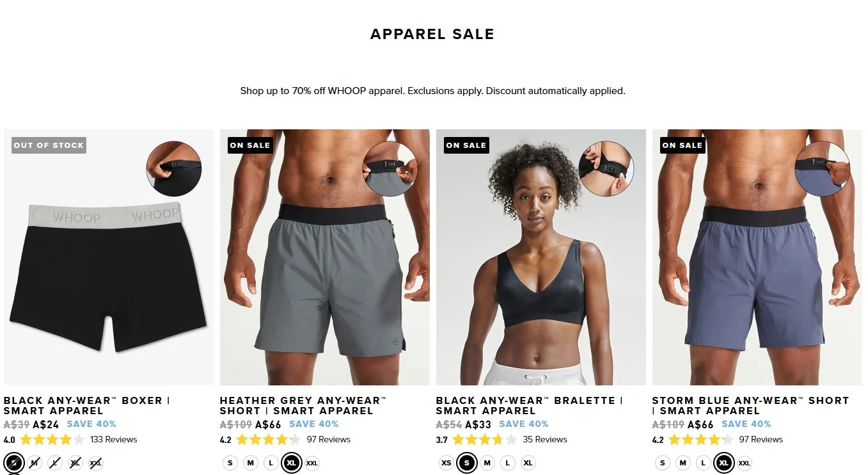This screenshot has width=868, height=475.
Task: Open the Heather Grey Any-Wear Short product title
Action: point(304,406)
